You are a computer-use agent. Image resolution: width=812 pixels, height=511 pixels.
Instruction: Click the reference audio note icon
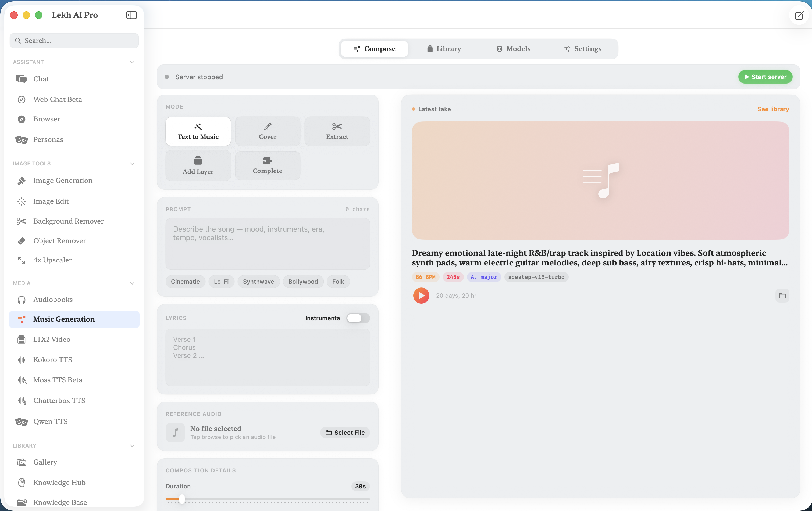click(x=175, y=433)
